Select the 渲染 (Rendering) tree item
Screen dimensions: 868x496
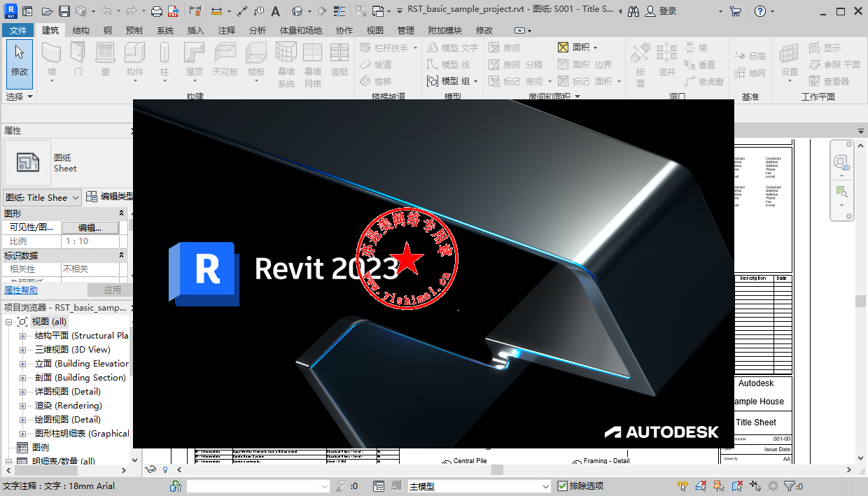(69, 406)
